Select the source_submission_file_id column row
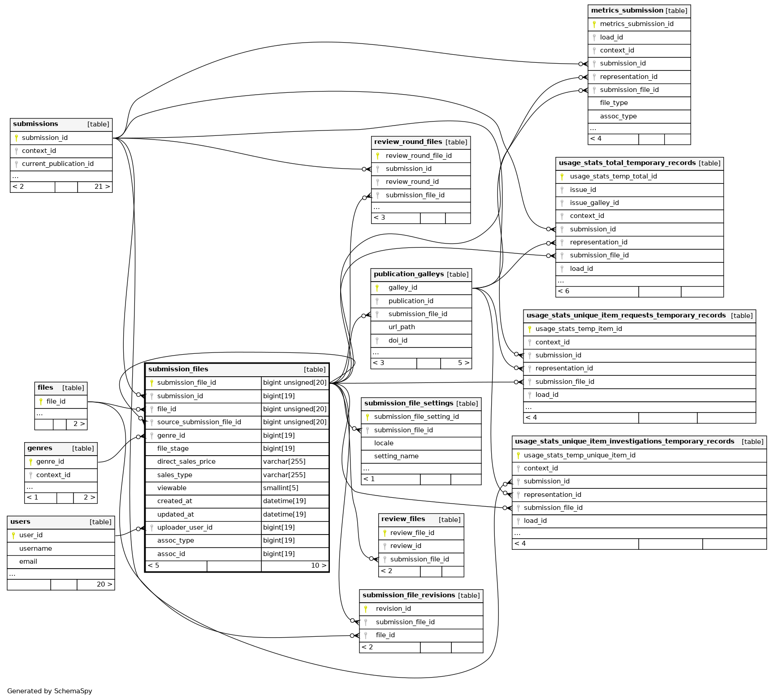Image resolution: width=774 pixels, height=700 pixels. tap(199, 422)
